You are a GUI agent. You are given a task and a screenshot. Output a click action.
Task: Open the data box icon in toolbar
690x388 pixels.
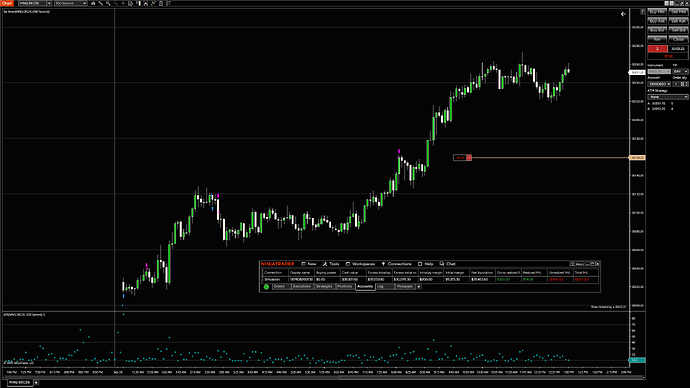130,3
